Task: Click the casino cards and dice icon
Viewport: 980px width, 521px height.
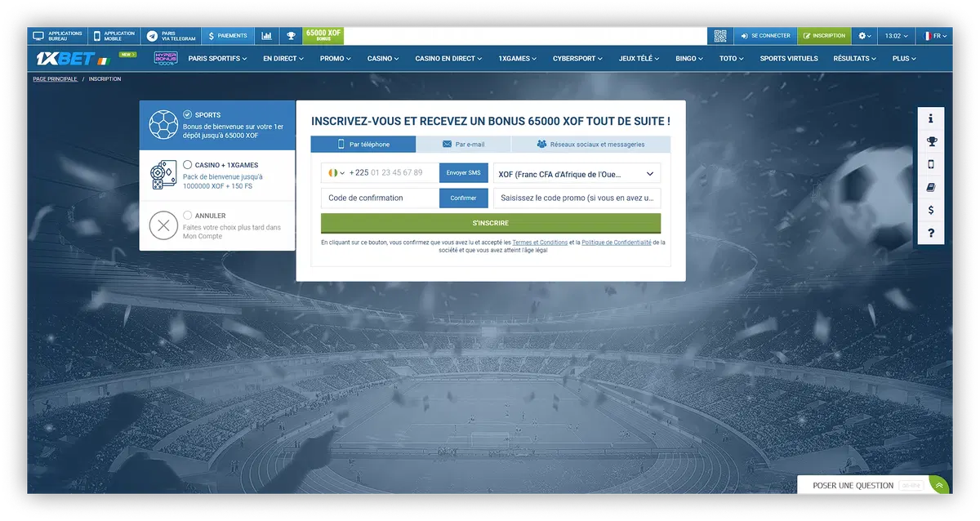Action: click(x=163, y=176)
